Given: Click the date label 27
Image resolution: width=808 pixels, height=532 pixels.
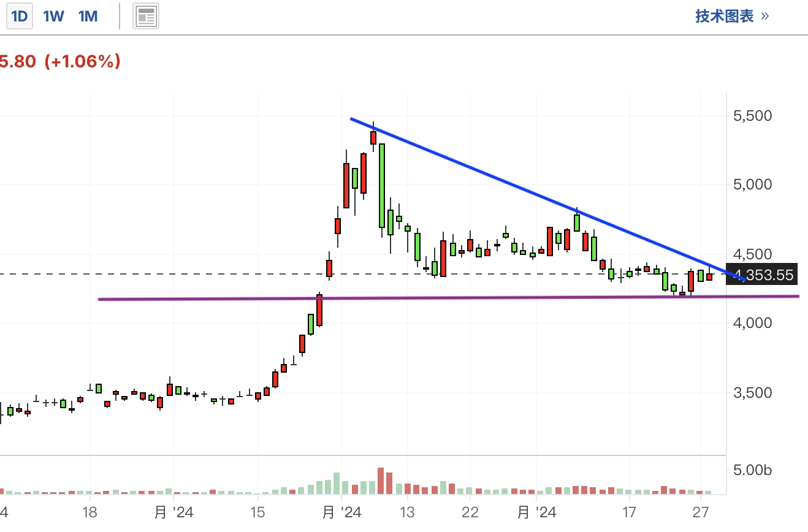Looking at the screenshot, I should [x=701, y=512].
